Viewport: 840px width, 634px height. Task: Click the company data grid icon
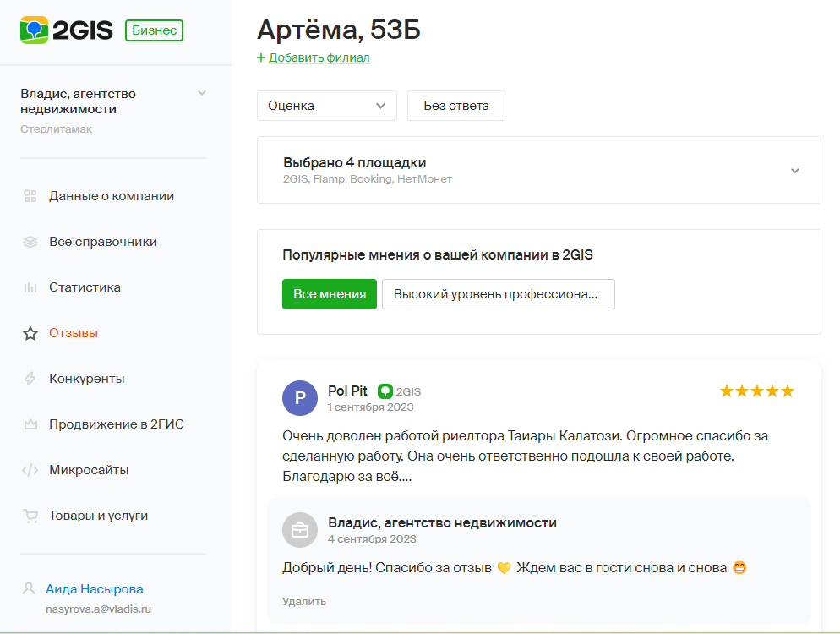pyautogui.click(x=30, y=196)
